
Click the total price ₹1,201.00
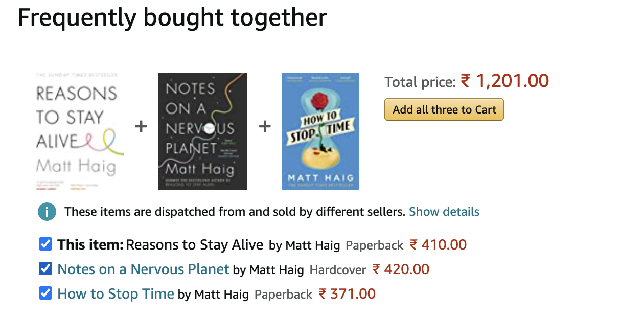(x=504, y=81)
